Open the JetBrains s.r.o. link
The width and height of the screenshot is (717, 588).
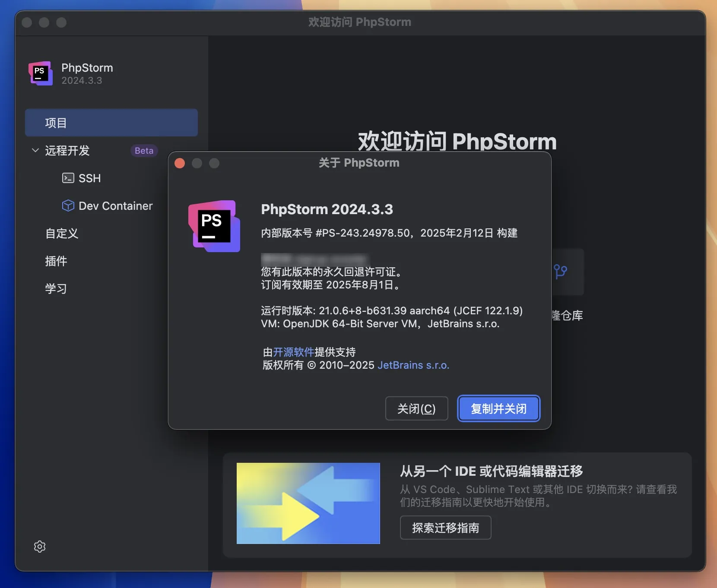pos(413,365)
